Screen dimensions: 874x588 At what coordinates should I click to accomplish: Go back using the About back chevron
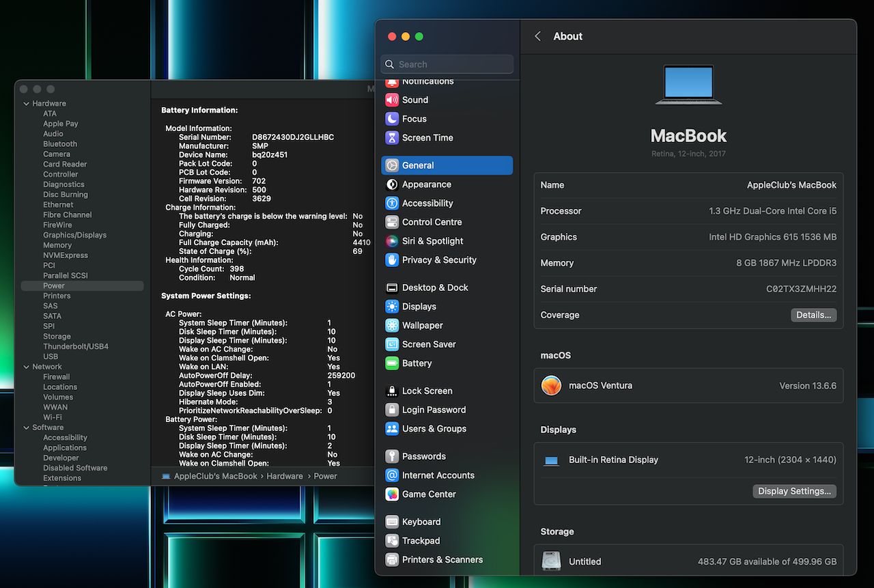point(538,36)
